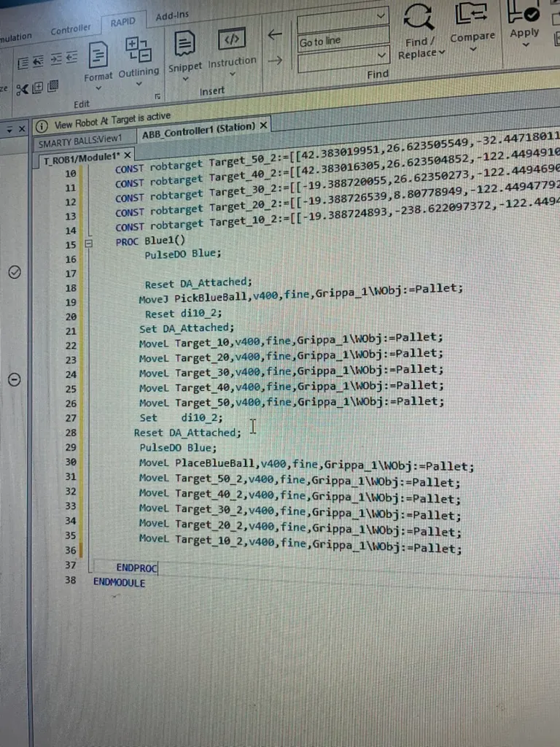This screenshot has width=560, height=747.
Task: Select the ABB_Controller1 (Station) tab
Action: coord(198,131)
